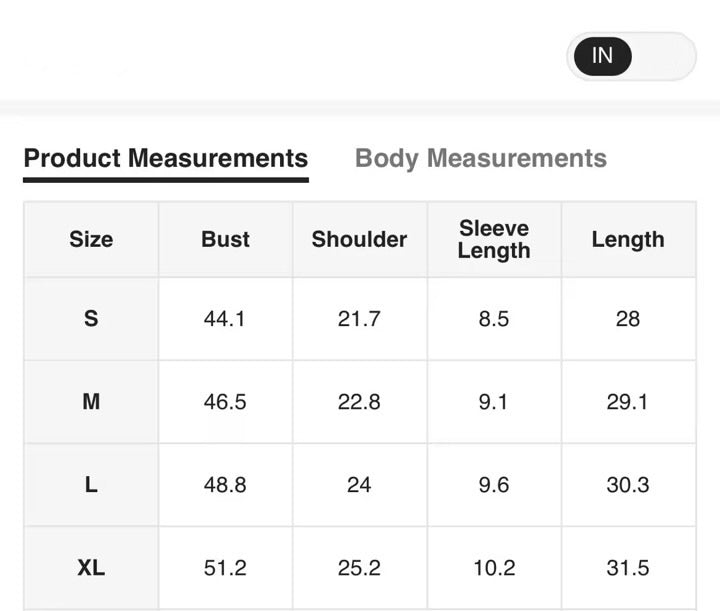Click the 10.2 sleeve length cell
This screenshot has height=611, width=720.
(494, 568)
